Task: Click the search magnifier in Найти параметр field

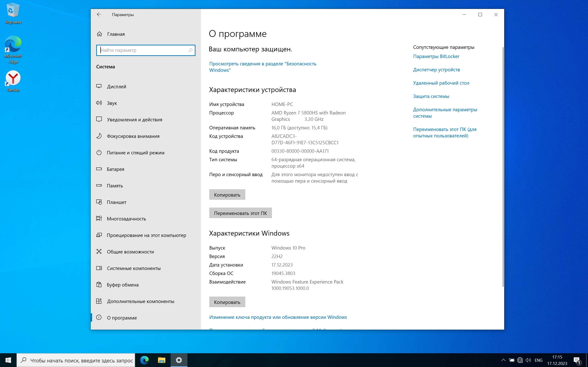Action: pos(190,50)
